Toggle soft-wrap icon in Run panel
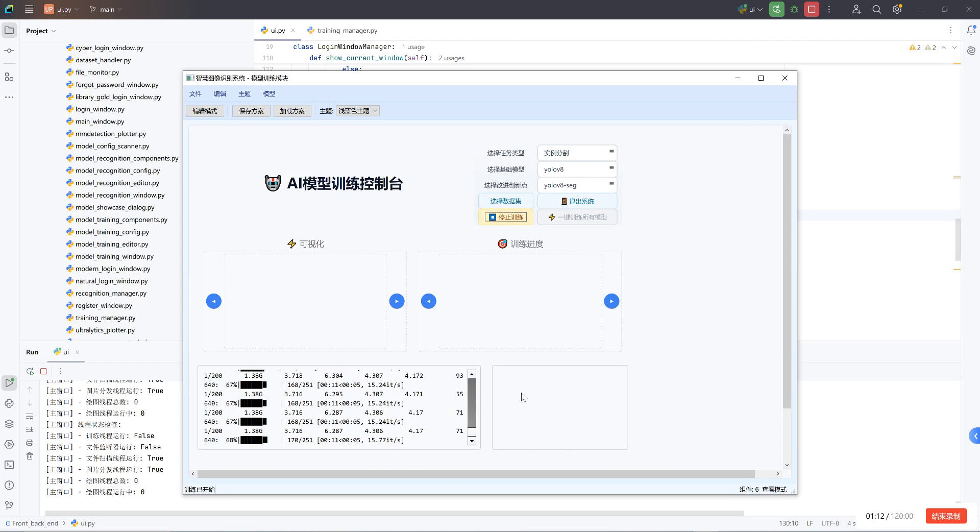 [30, 416]
